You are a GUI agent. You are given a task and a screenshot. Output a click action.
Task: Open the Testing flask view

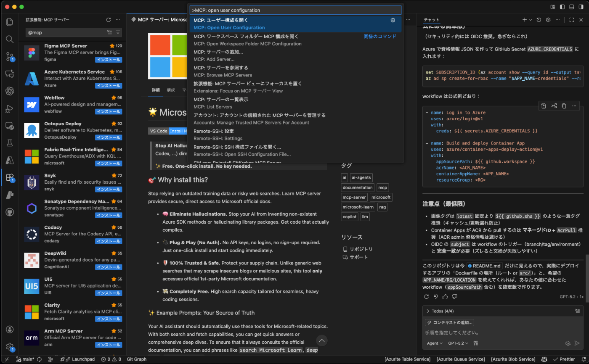(x=9, y=143)
